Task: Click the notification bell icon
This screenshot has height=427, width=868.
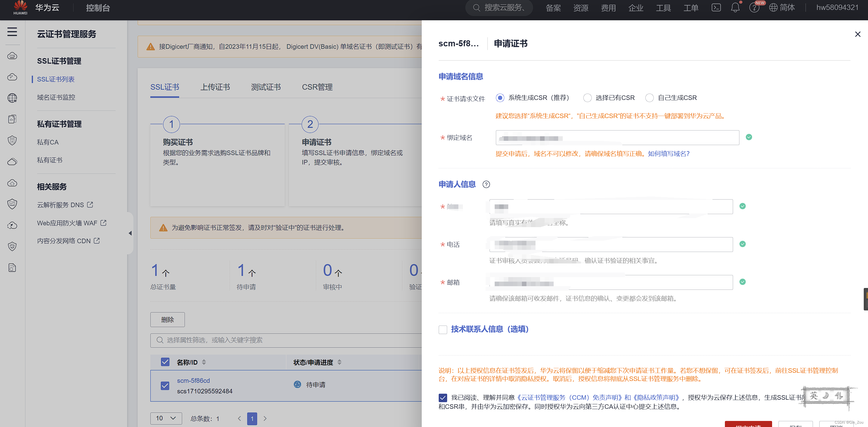Action: [735, 8]
